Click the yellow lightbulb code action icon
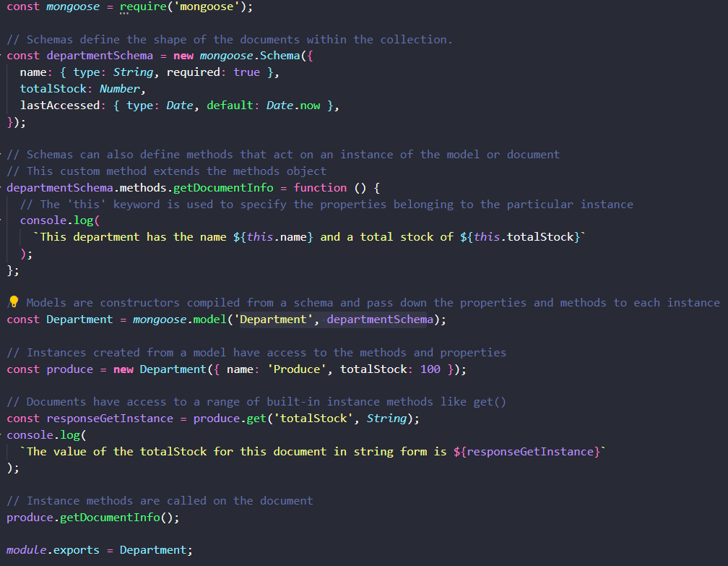The image size is (728, 566). point(14,301)
